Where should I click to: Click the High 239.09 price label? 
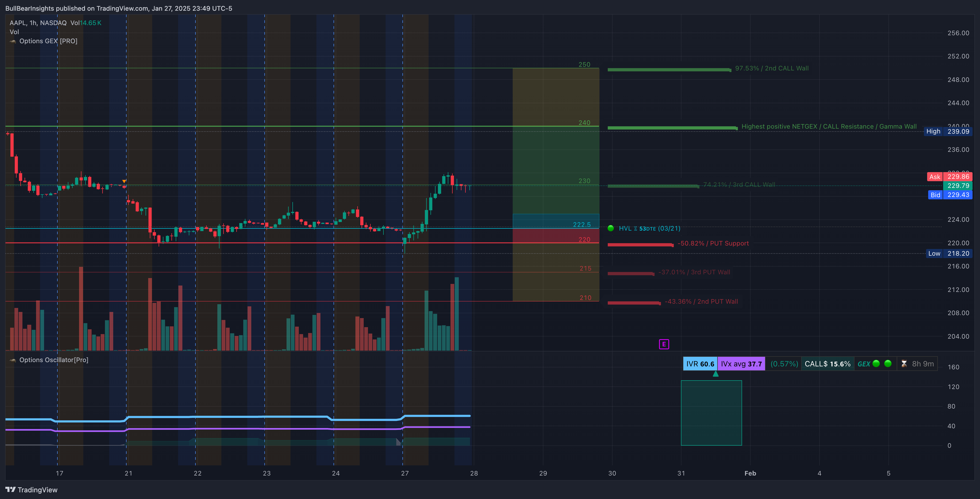948,132
